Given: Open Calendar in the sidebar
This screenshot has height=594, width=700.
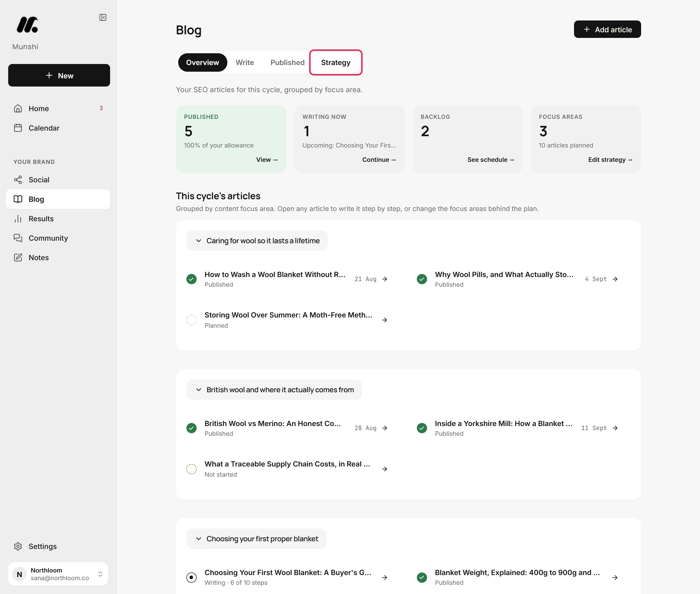Looking at the screenshot, I should coord(58,128).
